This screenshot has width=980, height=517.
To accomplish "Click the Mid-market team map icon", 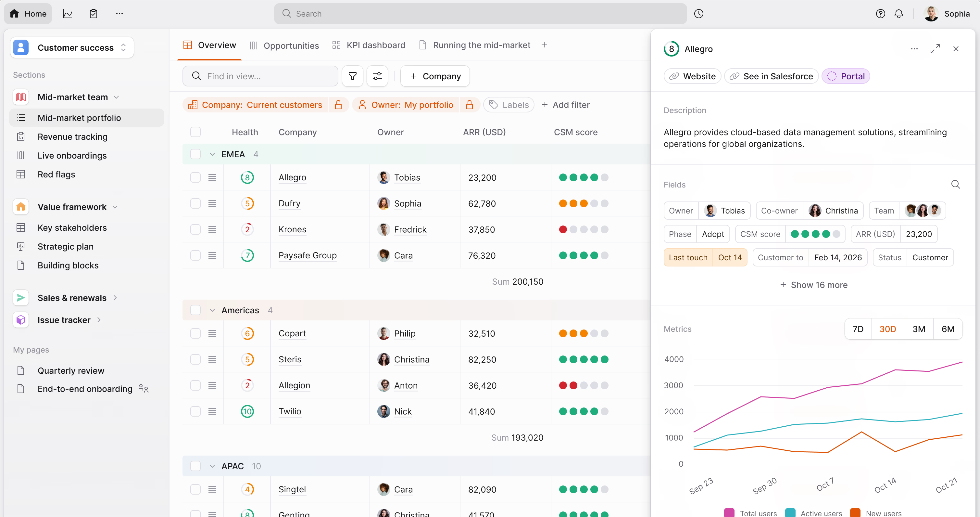I will click(x=21, y=97).
